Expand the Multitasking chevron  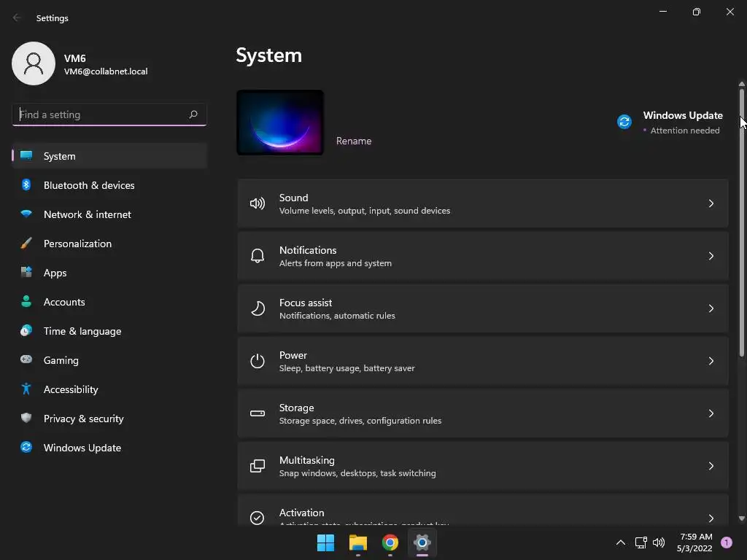click(711, 466)
